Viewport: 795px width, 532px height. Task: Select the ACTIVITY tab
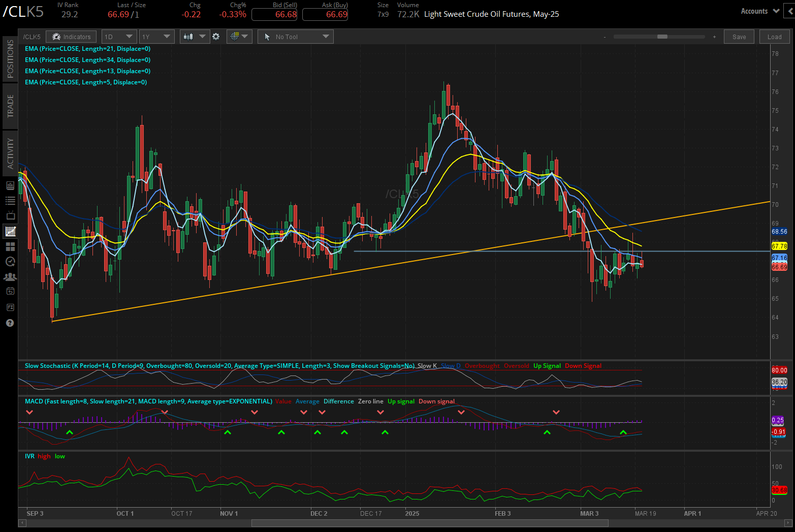[x=10, y=152]
